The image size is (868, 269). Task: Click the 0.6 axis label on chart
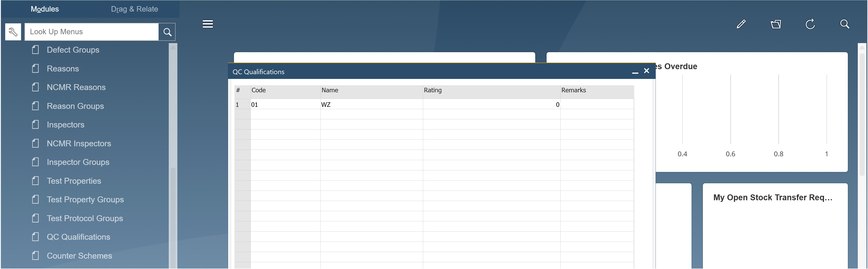coord(730,154)
